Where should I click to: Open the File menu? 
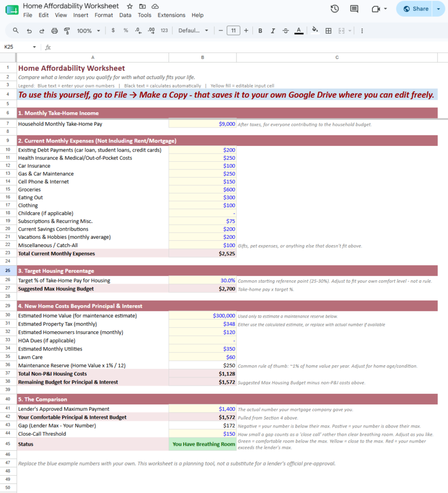coord(27,15)
